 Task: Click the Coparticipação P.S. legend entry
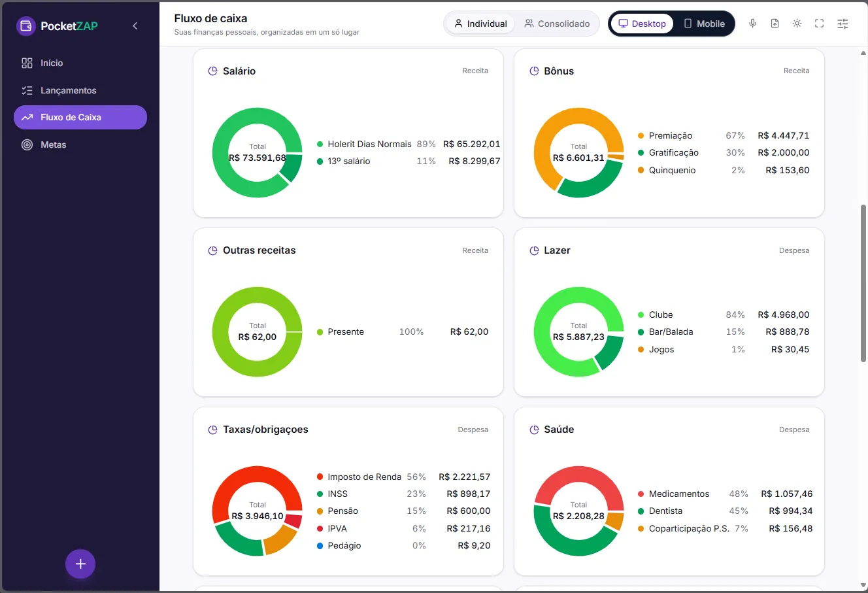point(726,528)
